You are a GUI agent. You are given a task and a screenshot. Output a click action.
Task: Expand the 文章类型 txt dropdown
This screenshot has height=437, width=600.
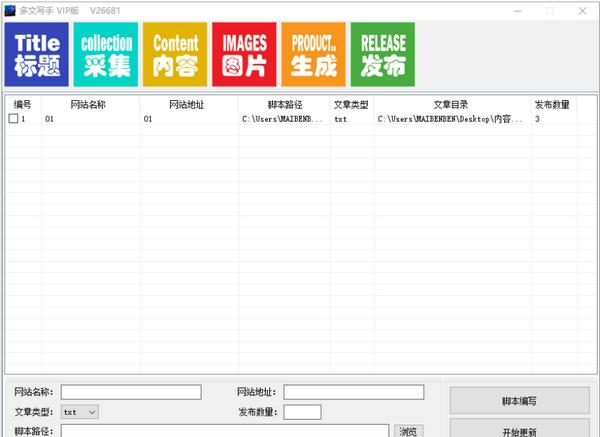tap(80, 412)
